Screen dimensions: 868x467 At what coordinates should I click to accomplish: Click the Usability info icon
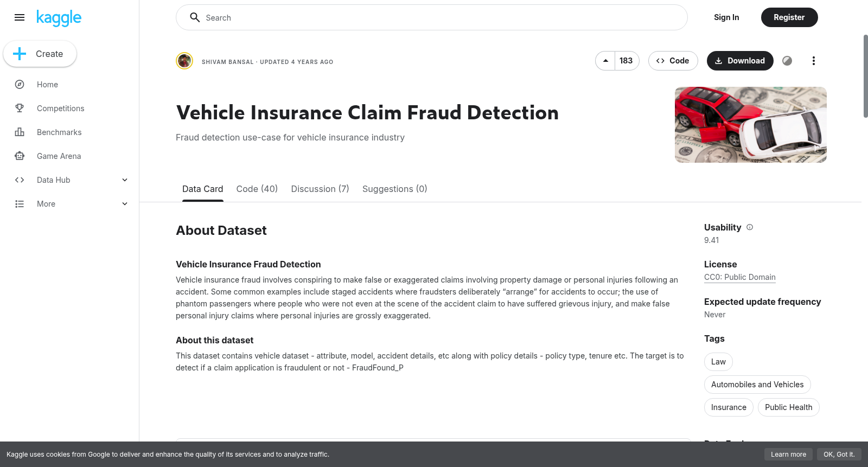coord(750,227)
